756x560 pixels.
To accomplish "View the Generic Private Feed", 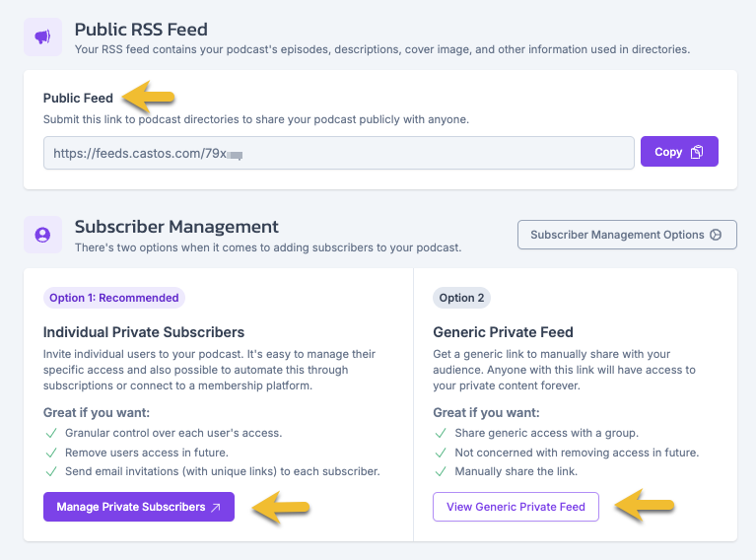I will pos(515,507).
